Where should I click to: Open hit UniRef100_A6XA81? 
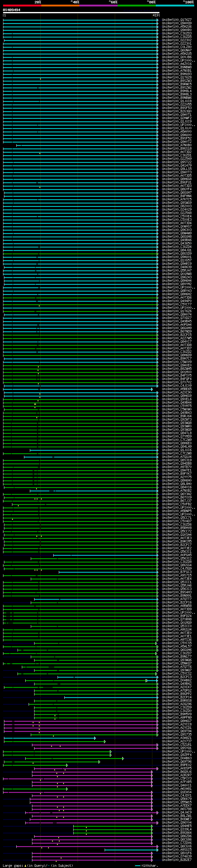click(176, 789)
